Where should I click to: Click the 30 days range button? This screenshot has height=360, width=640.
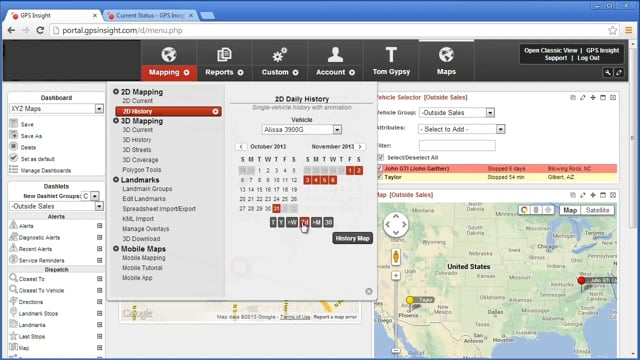(328, 222)
